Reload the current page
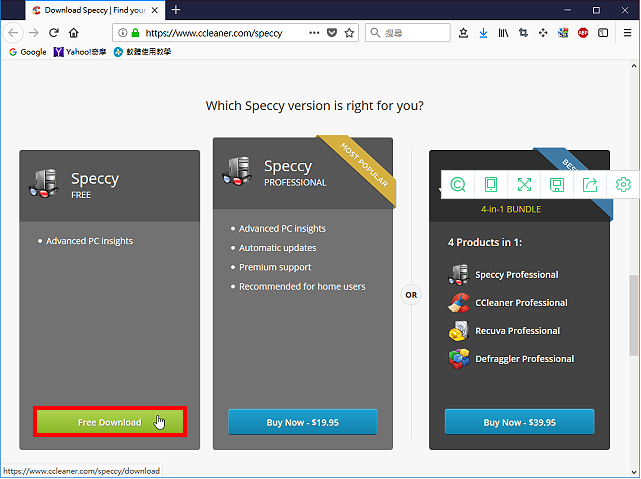641x479 pixels. tap(54, 33)
